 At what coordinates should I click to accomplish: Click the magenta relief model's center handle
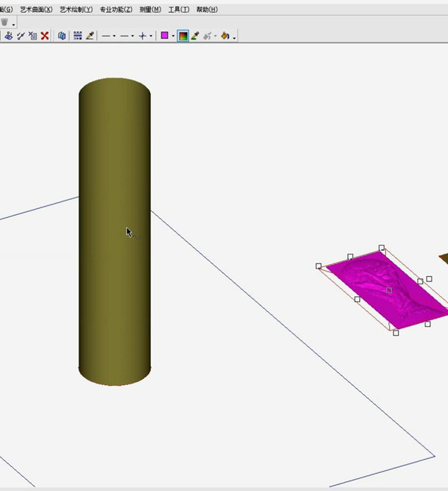[x=389, y=290]
